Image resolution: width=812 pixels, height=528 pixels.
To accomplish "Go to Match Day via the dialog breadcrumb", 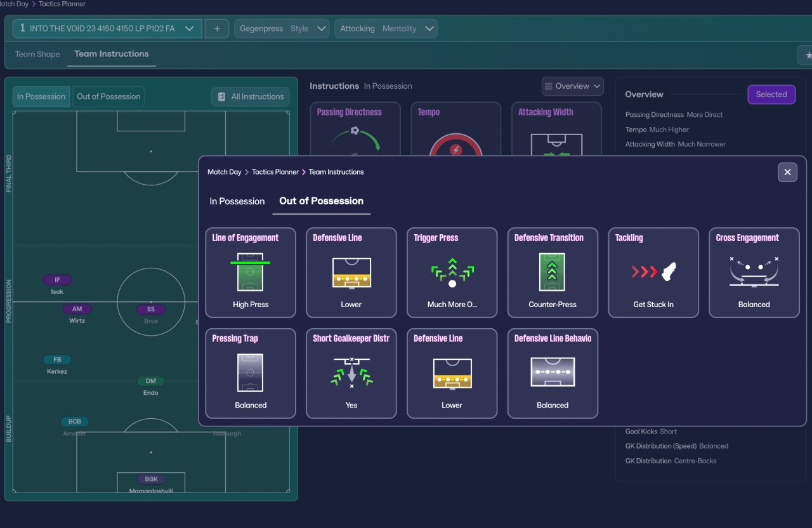I will tap(225, 172).
